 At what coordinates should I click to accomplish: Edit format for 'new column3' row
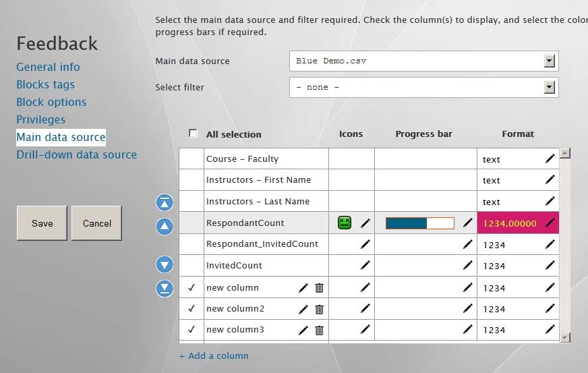click(550, 329)
